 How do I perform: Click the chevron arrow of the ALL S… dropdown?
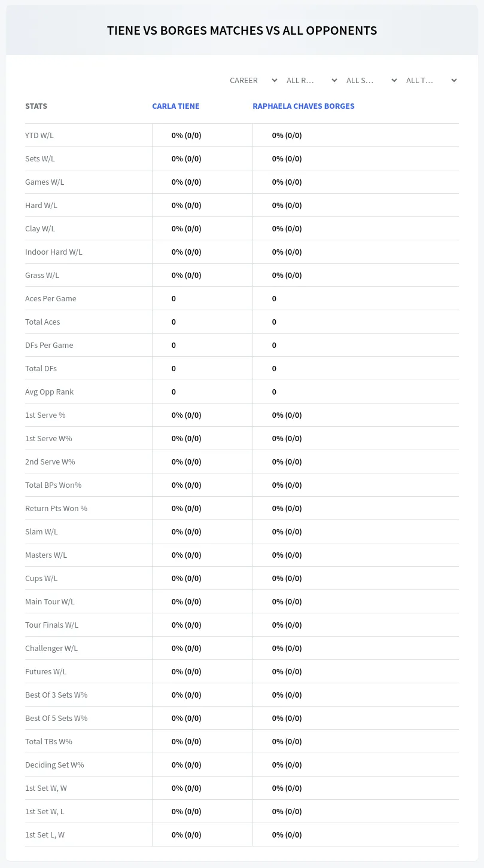(x=394, y=80)
